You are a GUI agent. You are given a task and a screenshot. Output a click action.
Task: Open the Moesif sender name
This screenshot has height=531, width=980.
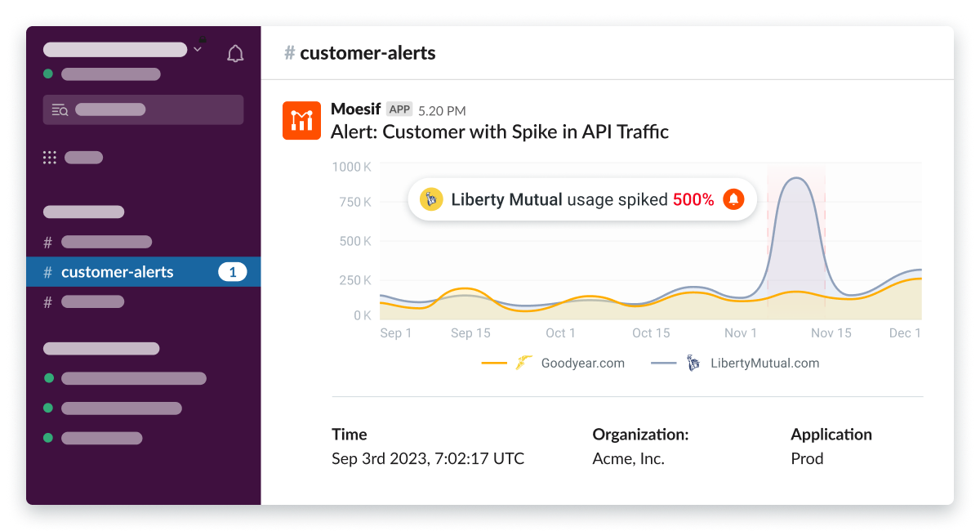click(356, 109)
